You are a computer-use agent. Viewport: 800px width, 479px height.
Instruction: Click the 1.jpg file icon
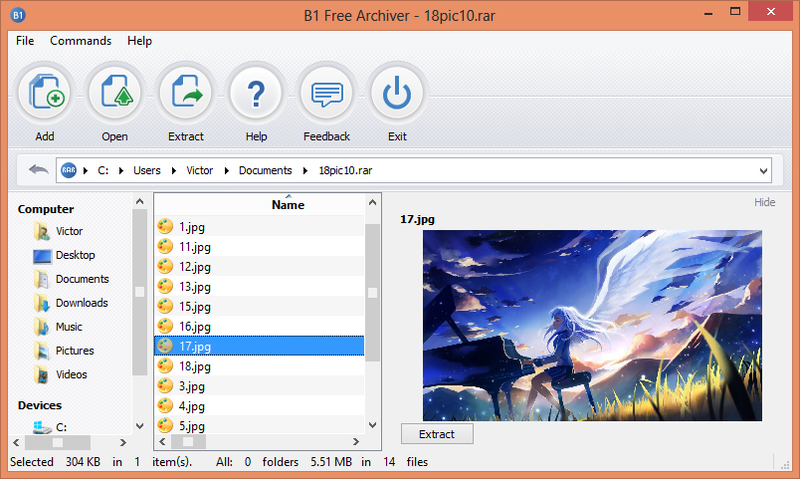[165, 226]
